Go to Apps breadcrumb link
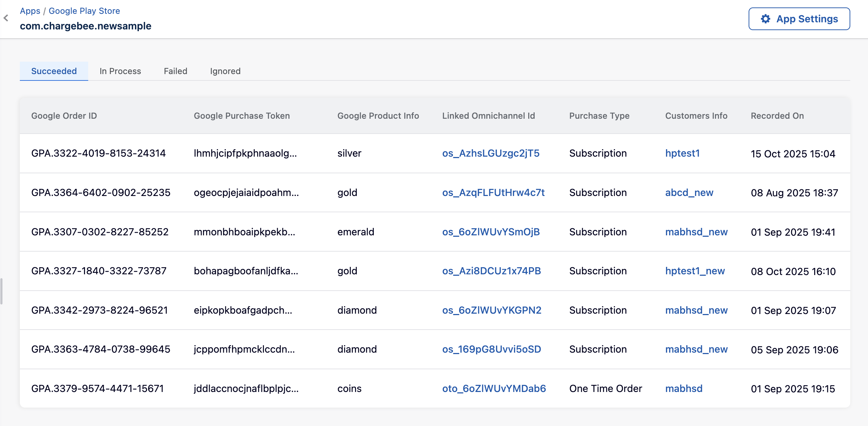 click(30, 11)
